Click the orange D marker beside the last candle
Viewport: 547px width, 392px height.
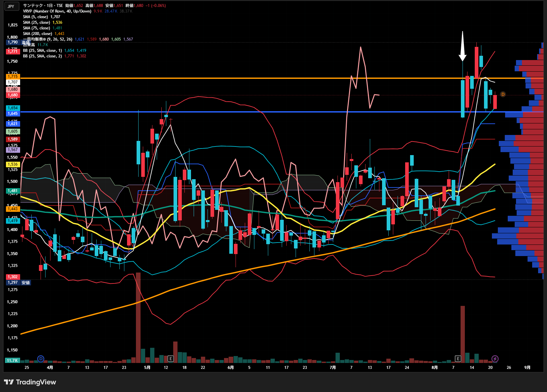(x=503, y=94)
